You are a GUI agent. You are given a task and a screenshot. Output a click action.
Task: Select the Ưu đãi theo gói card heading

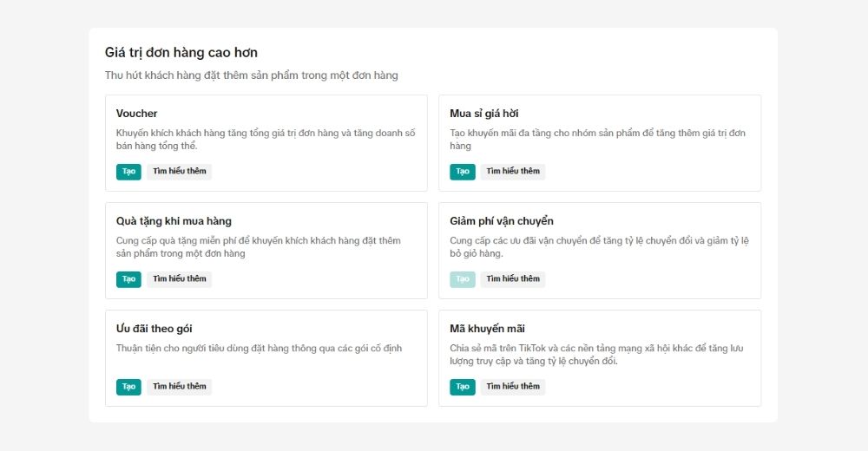coord(155,329)
